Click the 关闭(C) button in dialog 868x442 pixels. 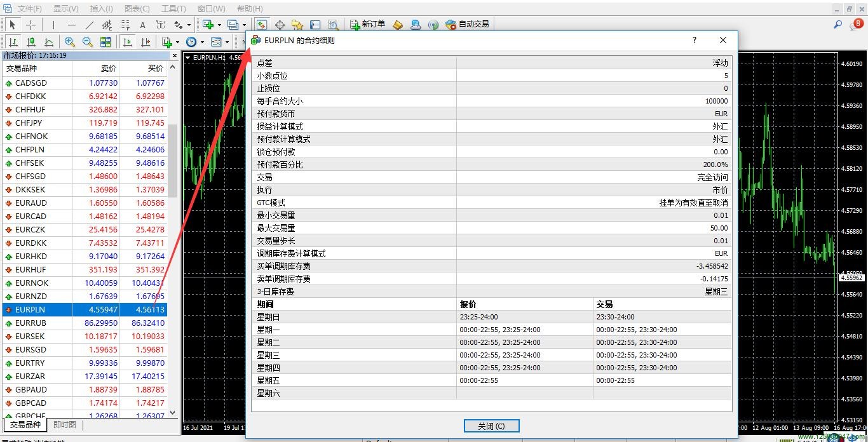tap(491, 426)
